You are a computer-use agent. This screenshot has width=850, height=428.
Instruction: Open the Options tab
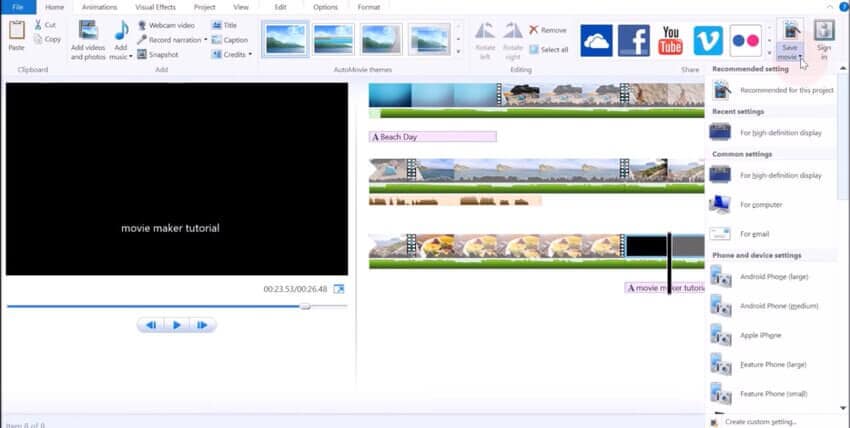[x=325, y=7]
